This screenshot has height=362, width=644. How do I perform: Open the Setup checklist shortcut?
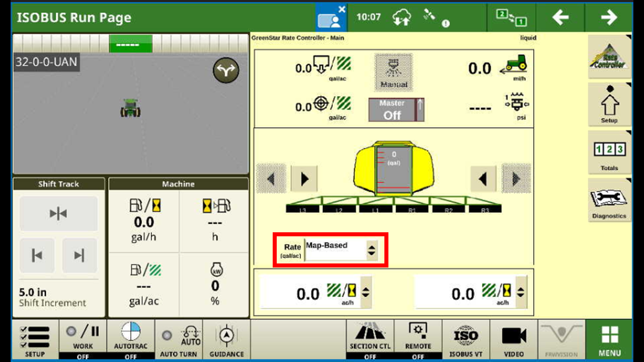click(35, 340)
